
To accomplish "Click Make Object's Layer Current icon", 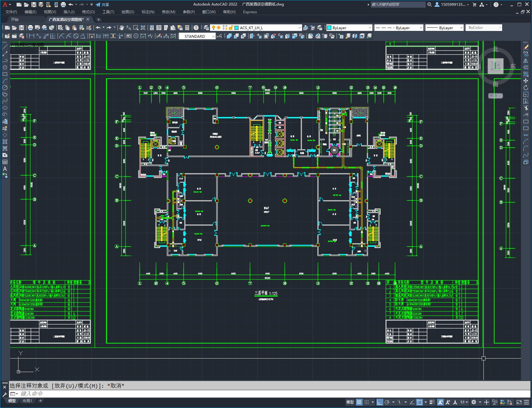I will pyautogui.click(x=305, y=28).
